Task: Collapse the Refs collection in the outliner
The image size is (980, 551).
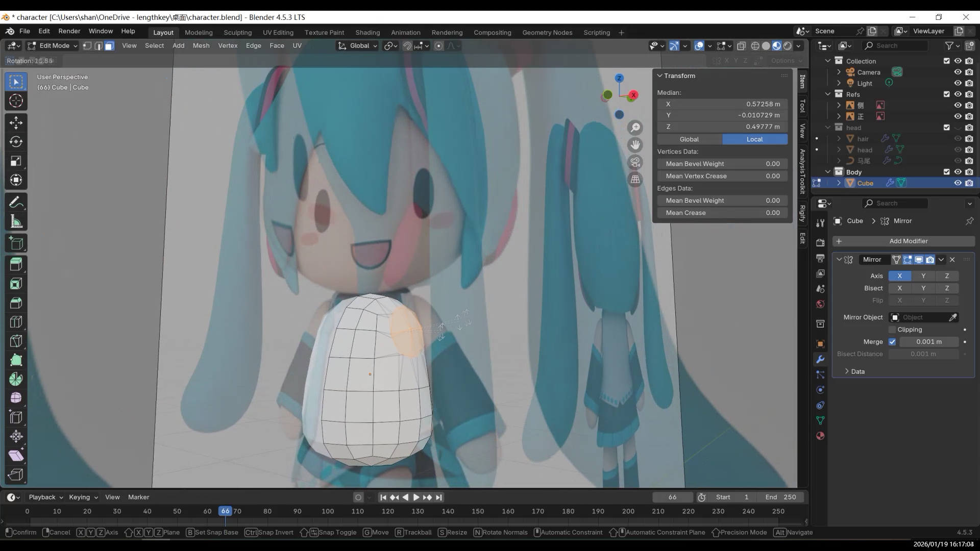Action: coord(828,94)
